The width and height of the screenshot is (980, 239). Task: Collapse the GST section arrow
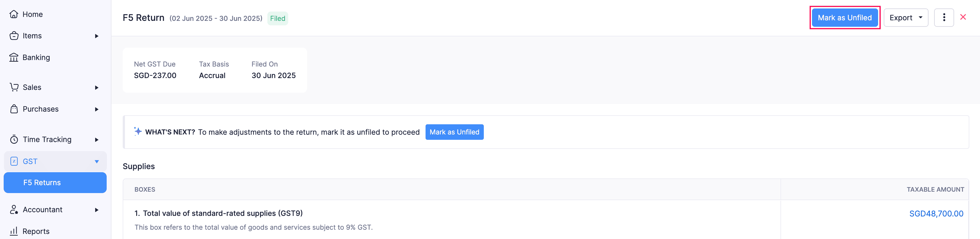[x=97, y=161]
